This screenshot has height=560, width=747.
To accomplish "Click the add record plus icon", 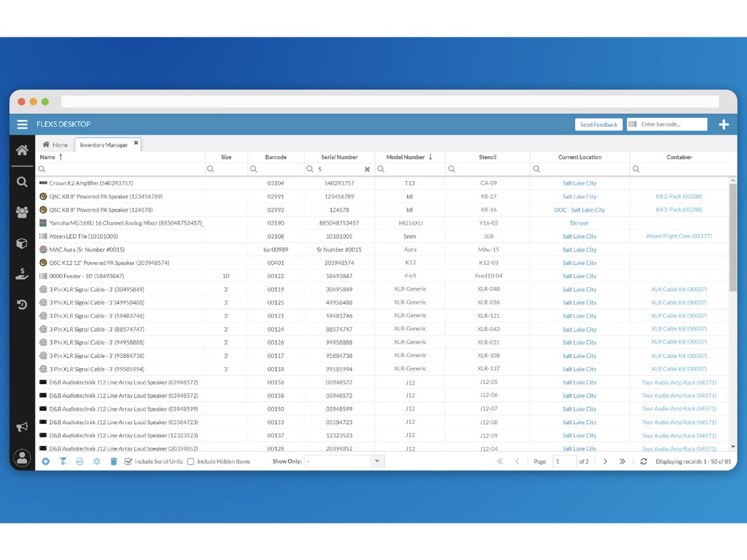I will pyautogui.click(x=45, y=462).
